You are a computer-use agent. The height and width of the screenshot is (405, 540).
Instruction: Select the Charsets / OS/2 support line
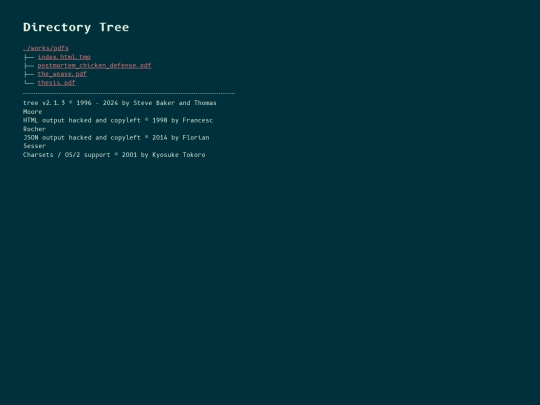(114, 155)
